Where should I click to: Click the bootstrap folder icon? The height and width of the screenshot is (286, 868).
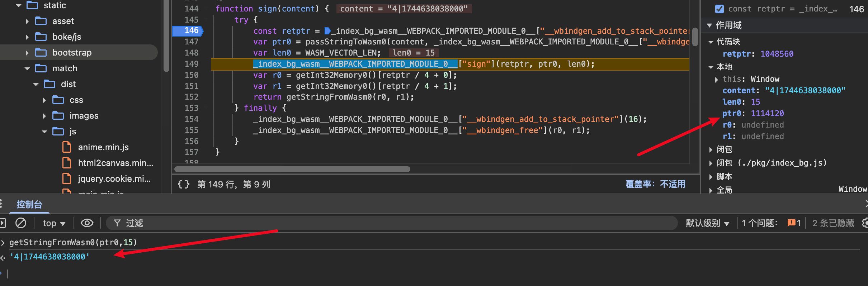pyautogui.click(x=41, y=53)
